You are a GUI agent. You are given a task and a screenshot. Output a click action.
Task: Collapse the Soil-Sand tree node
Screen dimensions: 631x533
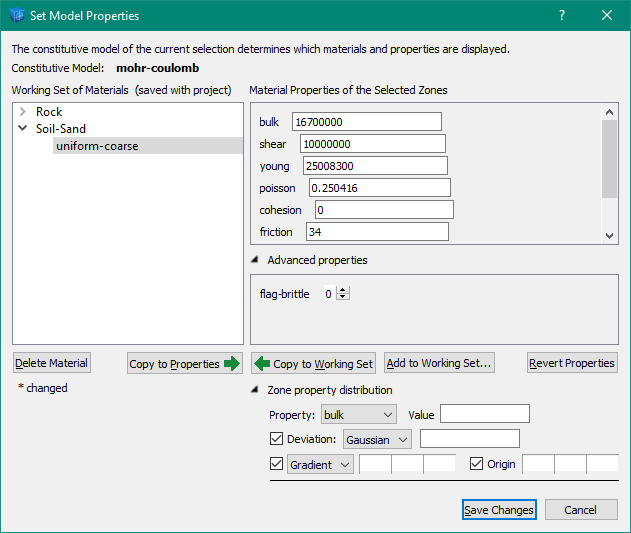22,129
